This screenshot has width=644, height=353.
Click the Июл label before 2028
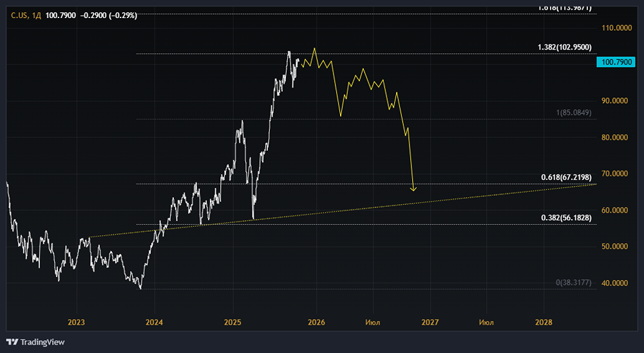pos(486,322)
